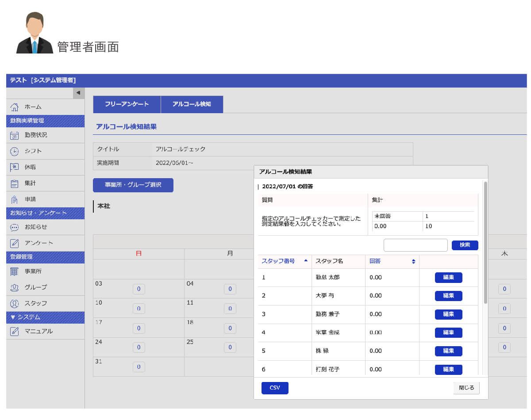Open count for Sunday 03
The width and height of the screenshot is (531, 420).
139,289
